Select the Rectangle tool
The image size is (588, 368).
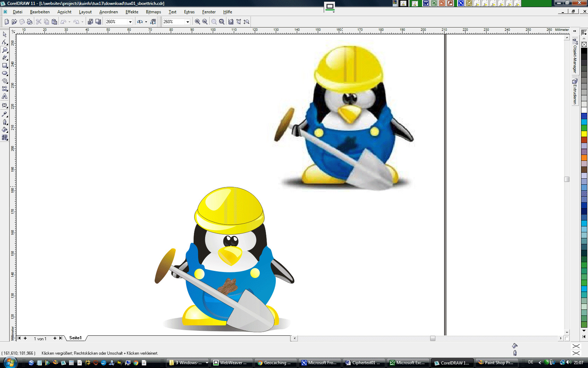click(5, 65)
